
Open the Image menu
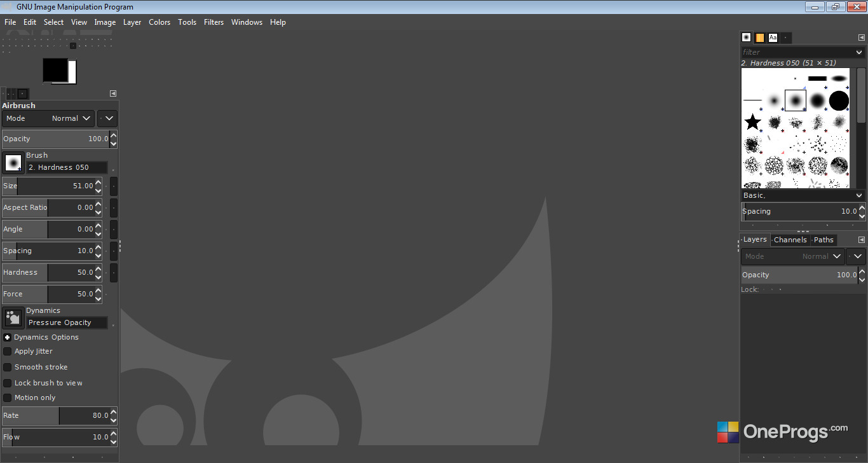click(x=105, y=22)
